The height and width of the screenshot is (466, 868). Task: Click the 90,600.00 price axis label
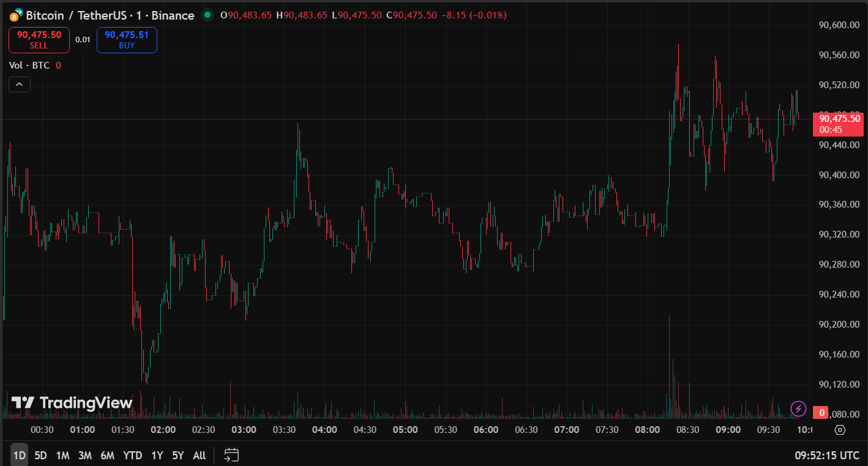[839, 25]
